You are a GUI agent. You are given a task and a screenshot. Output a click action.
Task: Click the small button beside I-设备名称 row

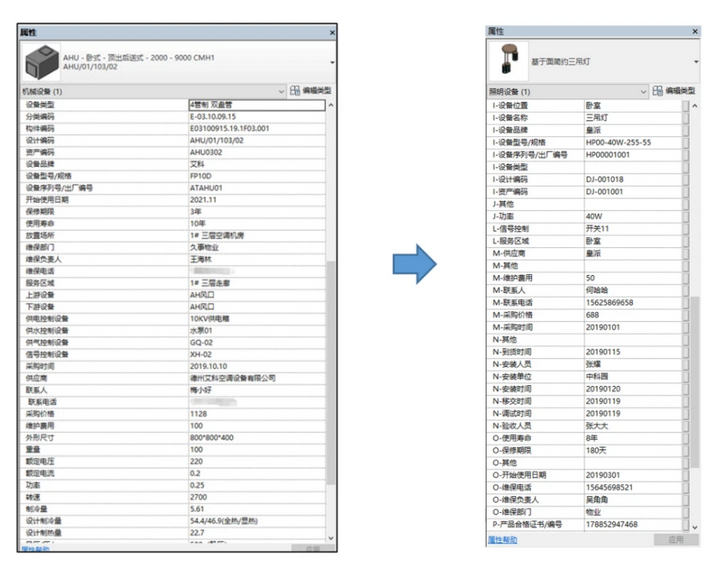pos(685,118)
